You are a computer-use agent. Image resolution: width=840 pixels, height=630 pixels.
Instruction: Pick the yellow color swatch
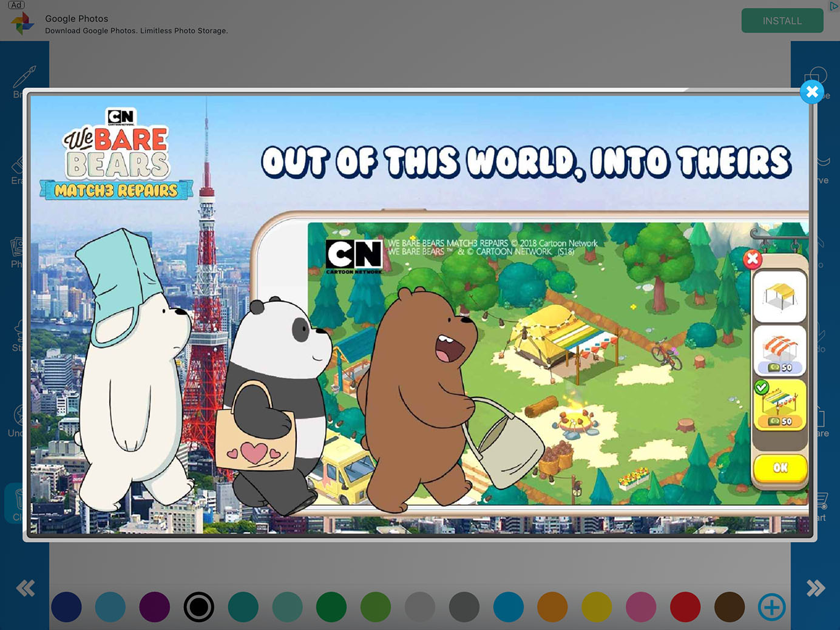tap(597, 606)
